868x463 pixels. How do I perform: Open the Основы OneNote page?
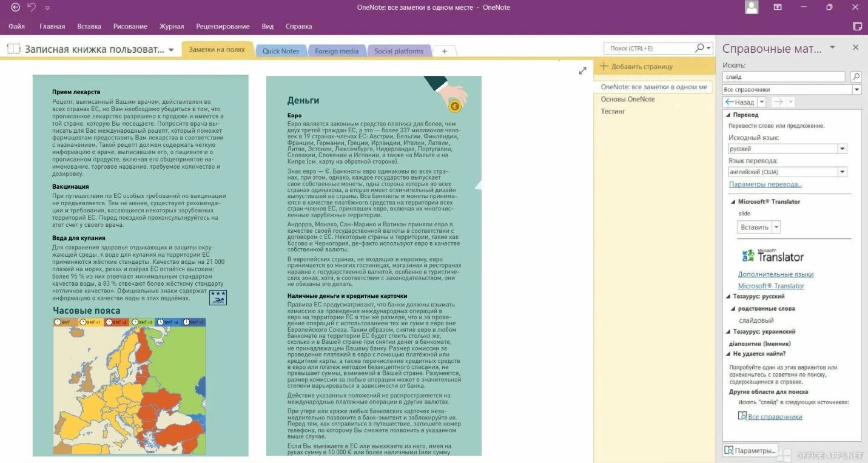point(628,99)
